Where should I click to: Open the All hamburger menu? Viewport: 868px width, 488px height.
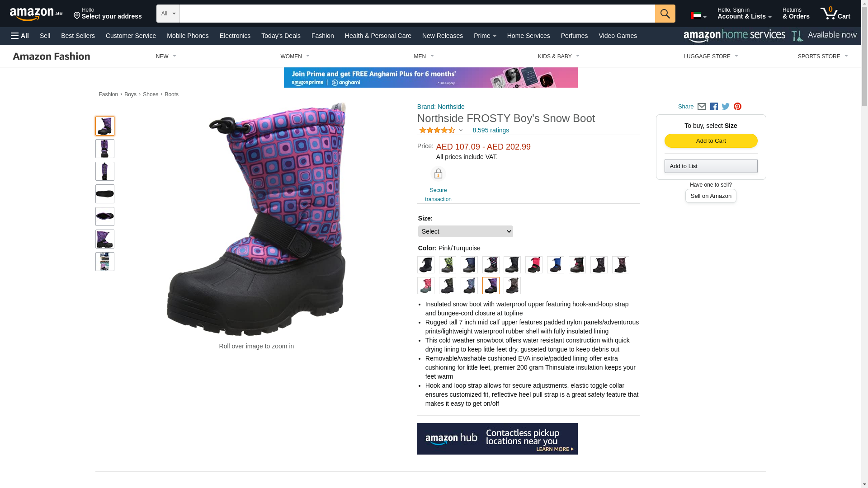(x=20, y=36)
